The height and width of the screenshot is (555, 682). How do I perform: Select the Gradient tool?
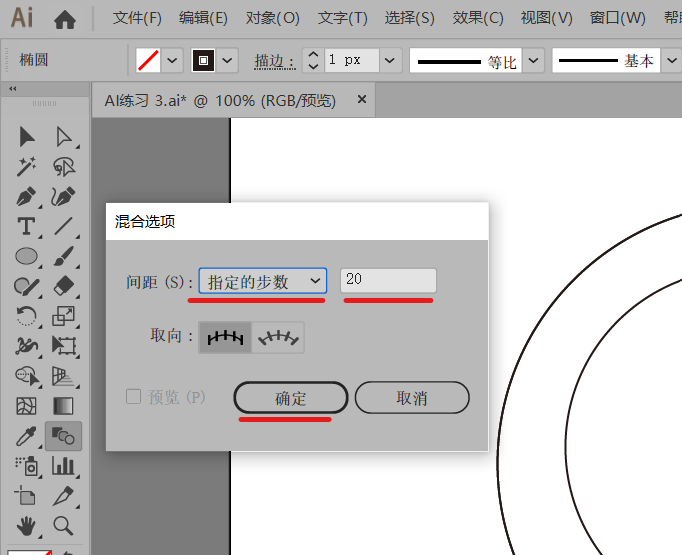64,406
